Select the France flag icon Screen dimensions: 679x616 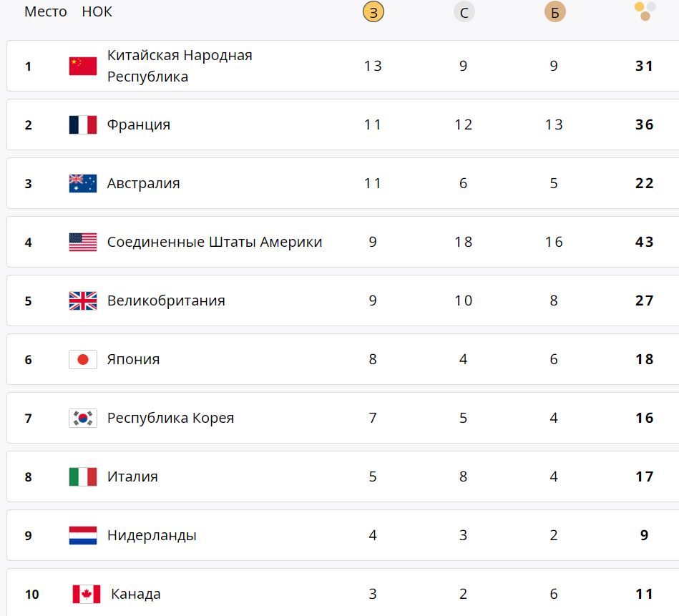click(83, 124)
